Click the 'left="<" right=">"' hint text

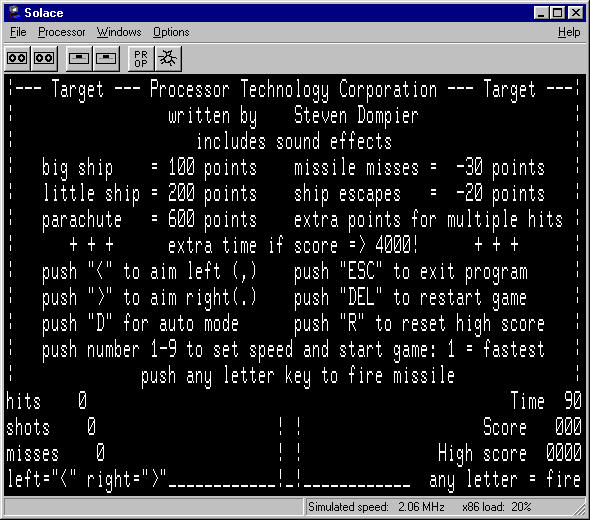click(86, 479)
